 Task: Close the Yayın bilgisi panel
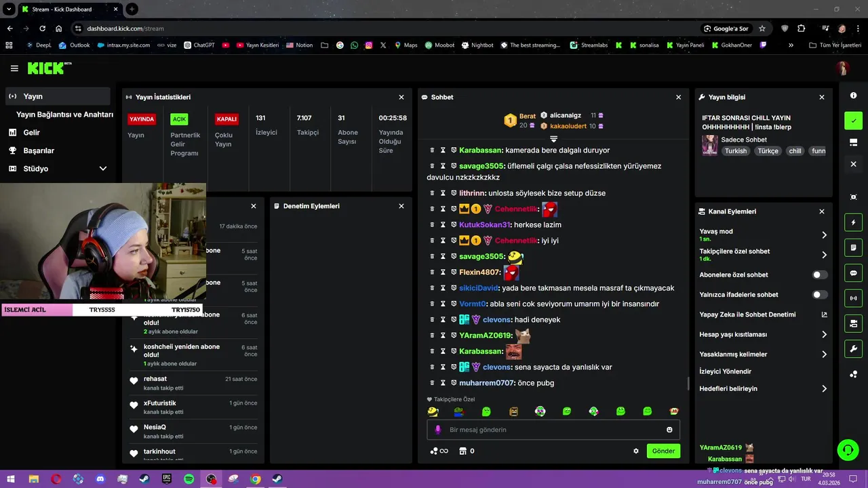point(822,98)
